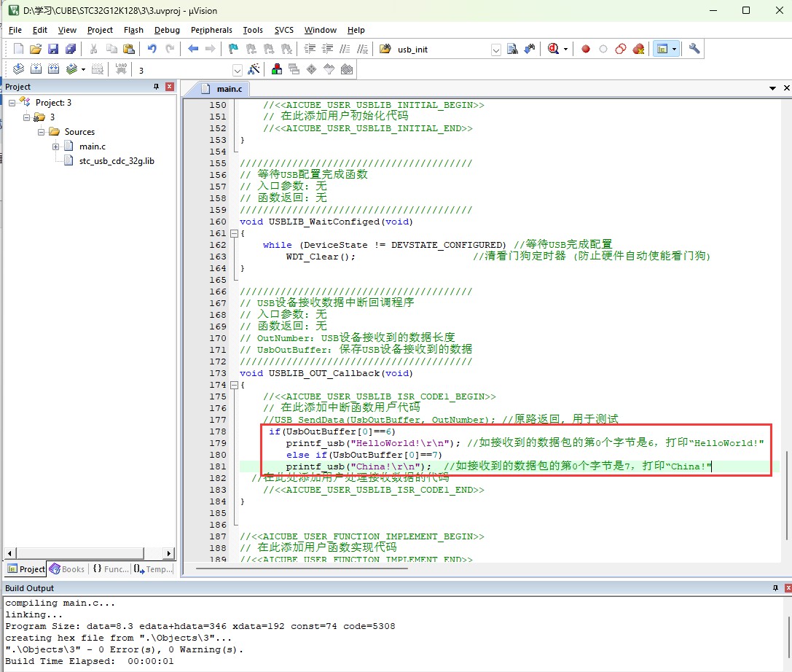Build target files icon
Image resolution: width=792 pixels, height=672 pixels.
(36, 69)
